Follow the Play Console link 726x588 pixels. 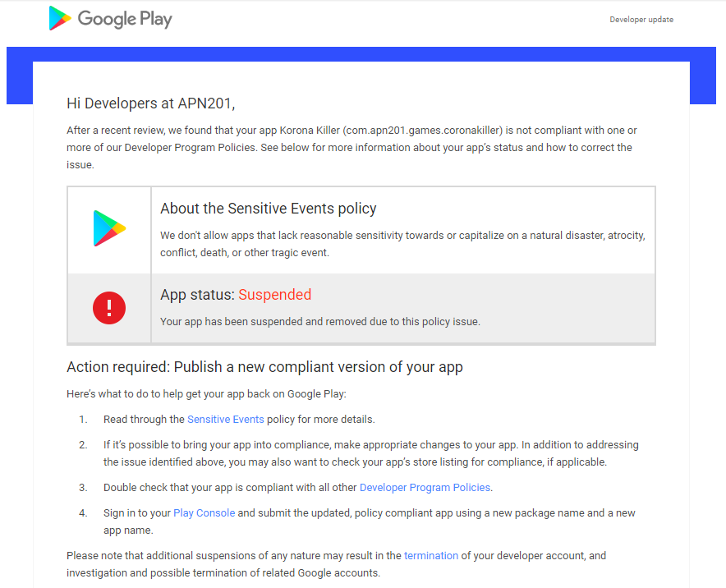click(x=204, y=512)
